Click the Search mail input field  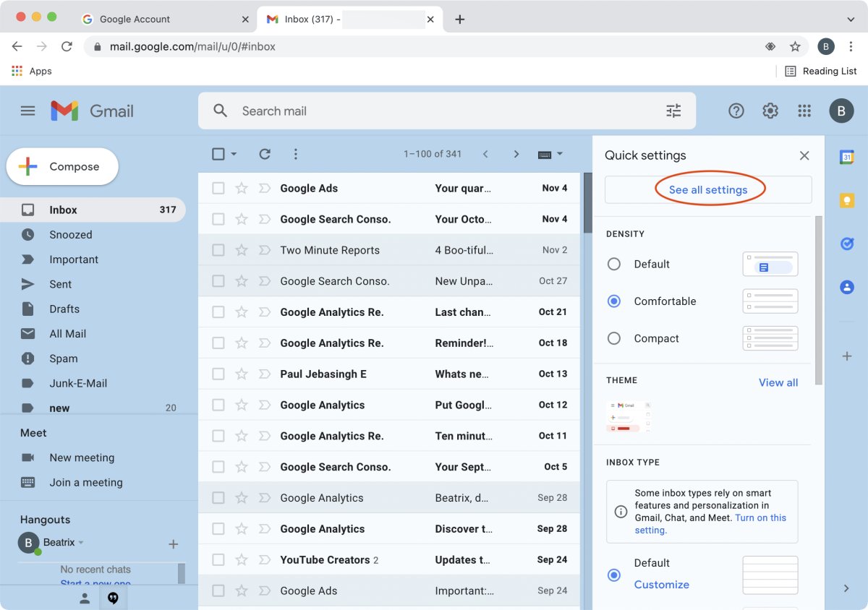434,111
